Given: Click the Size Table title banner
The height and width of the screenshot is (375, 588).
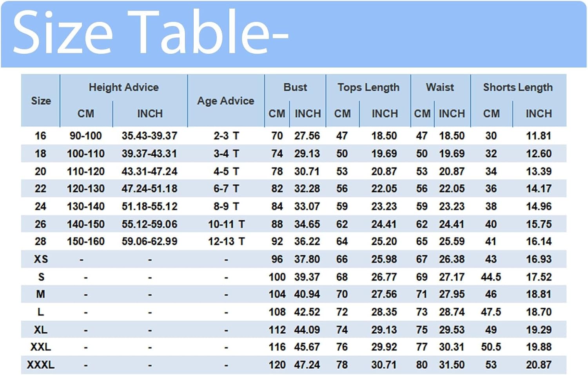Looking at the screenshot, I should click(x=294, y=34).
